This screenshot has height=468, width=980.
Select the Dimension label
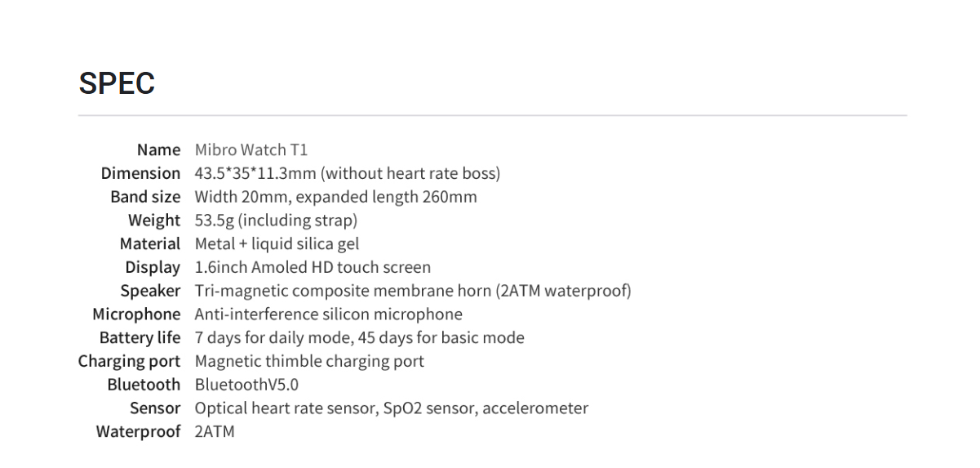(x=140, y=173)
